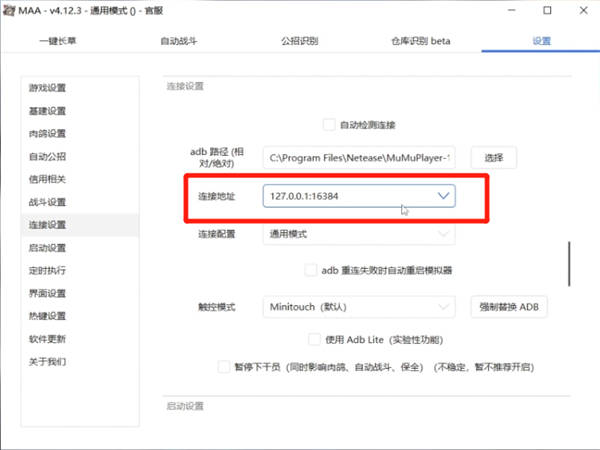Expand the 连接地址 dropdown arrow
Image resolution: width=600 pixels, height=450 pixels.
click(x=444, y=196)
